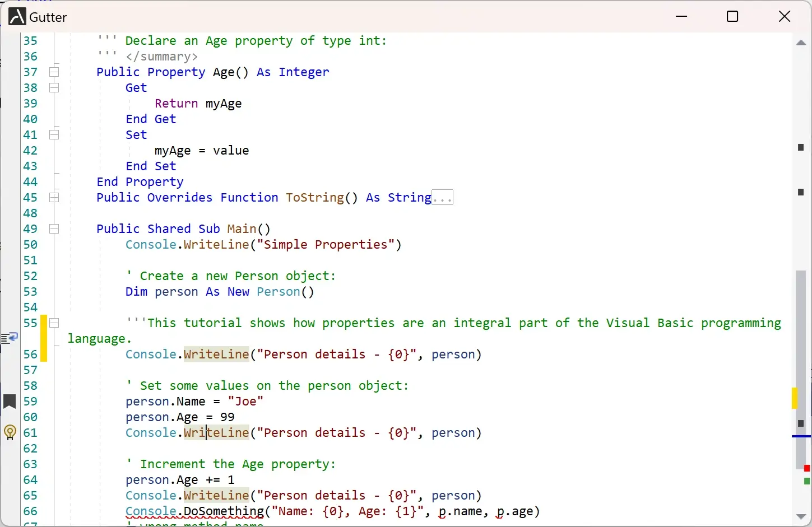Collapse the comment block at line 55
Viewport: 812px width, 527px height.
tap(54, 323)
